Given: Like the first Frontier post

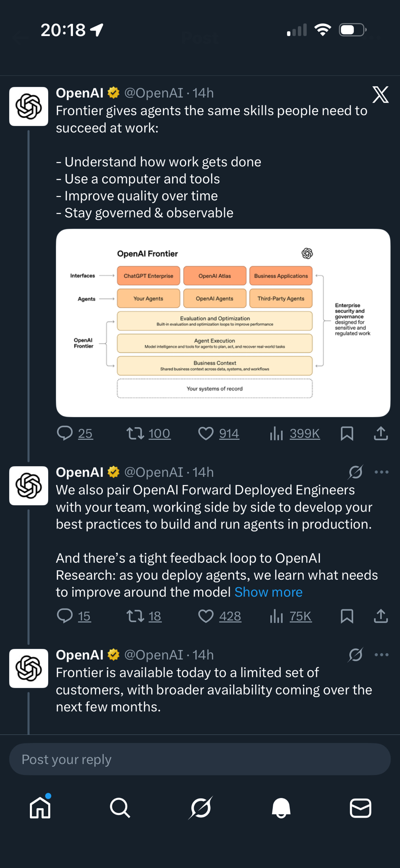Looking at the screenshot, I should [x=206, y=433].
